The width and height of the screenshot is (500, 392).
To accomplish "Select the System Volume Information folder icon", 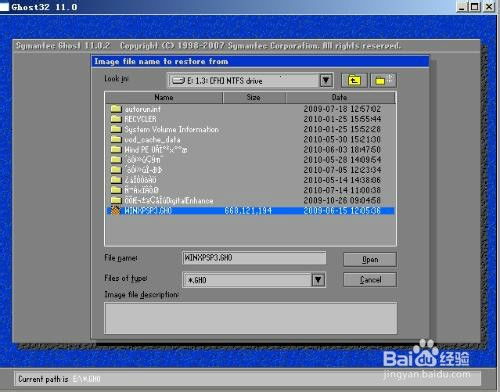I will pos(116,129).
